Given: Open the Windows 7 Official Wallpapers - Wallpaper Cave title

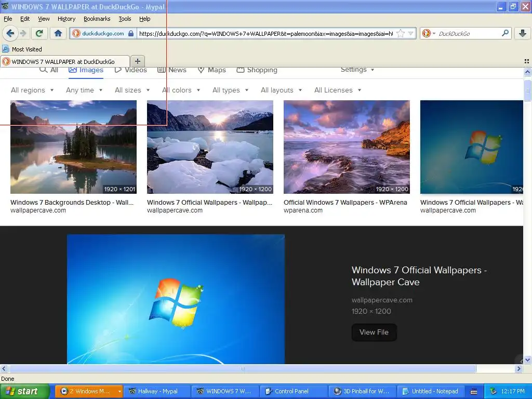Looking at the screenshot, I should [419, 276].
